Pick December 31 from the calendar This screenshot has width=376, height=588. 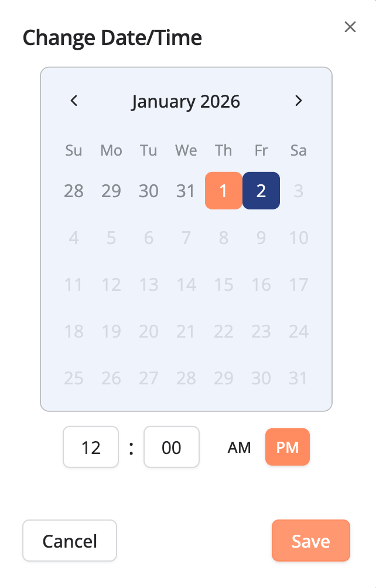tap(186, 191)
